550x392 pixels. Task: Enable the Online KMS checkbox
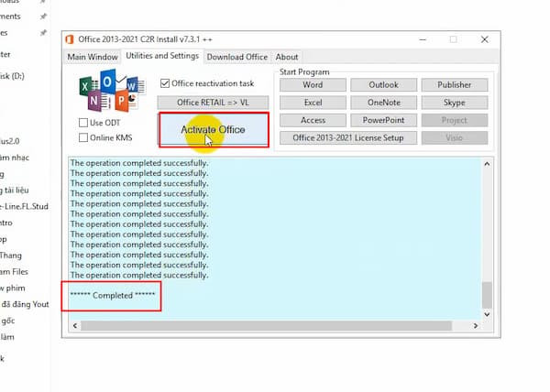(83, 137)
